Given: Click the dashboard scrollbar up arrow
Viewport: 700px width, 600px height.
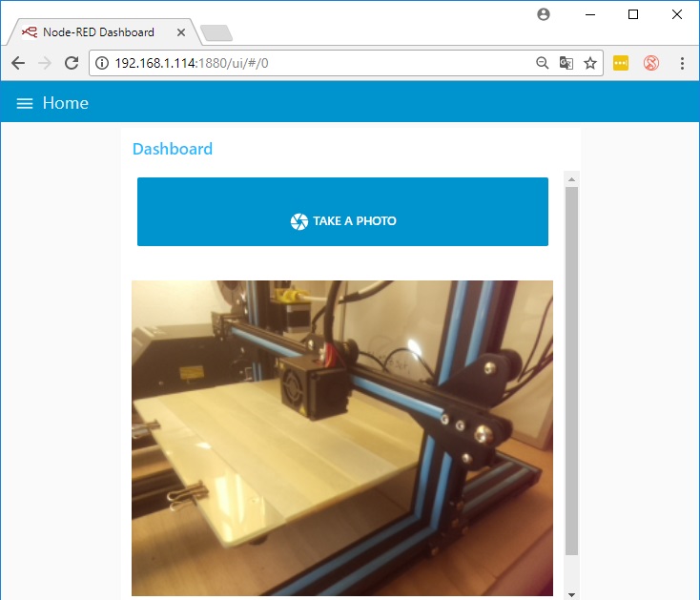Looking at the screenshot, I should coord(571,178).
